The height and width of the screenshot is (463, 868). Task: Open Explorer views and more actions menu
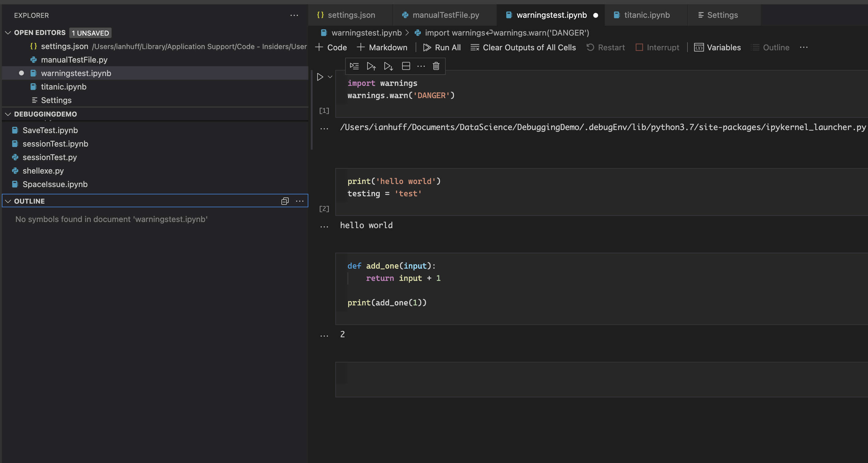tap(294, 16)
